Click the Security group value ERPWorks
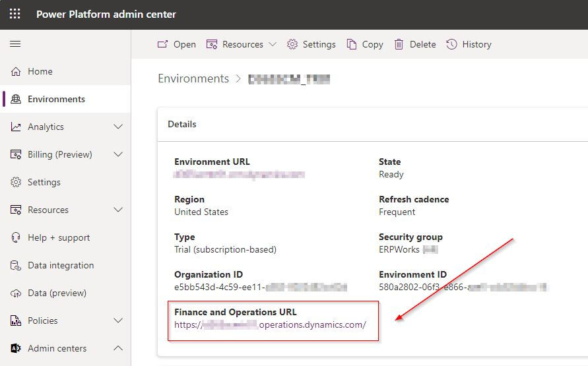 pyautogui.click(x=408, y=249)
